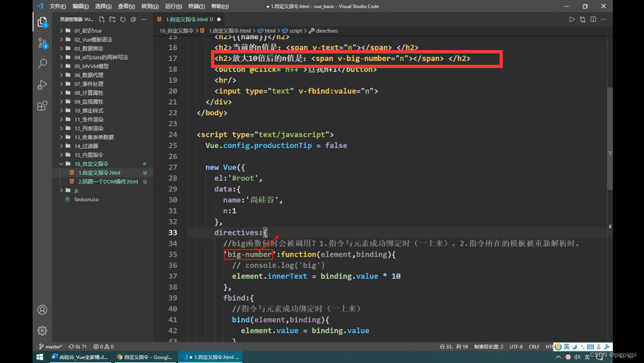Open the Search view in activity bar
Viewport: 644px width, 363px height.
pyautogui.click(x=42, y=63)
